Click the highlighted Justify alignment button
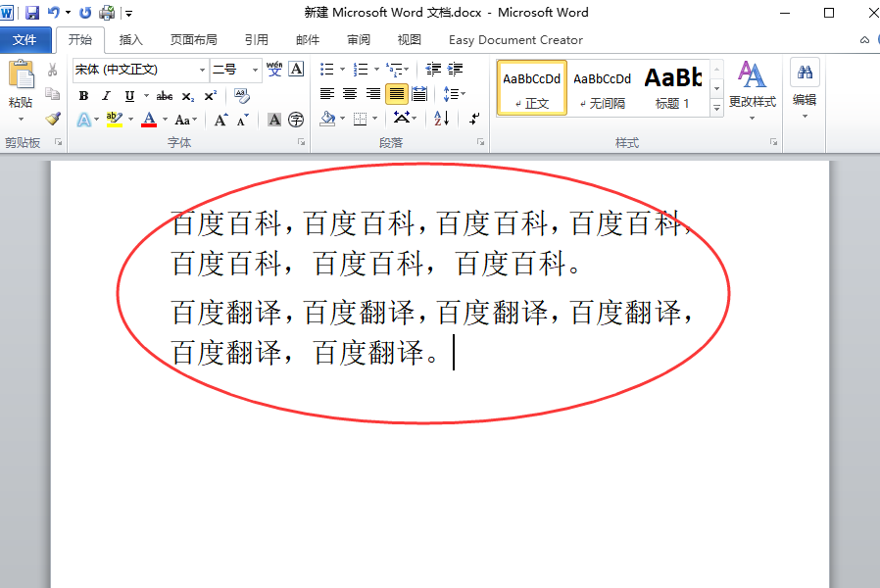Screen dimensions: 880x588 tap(396, 94)
